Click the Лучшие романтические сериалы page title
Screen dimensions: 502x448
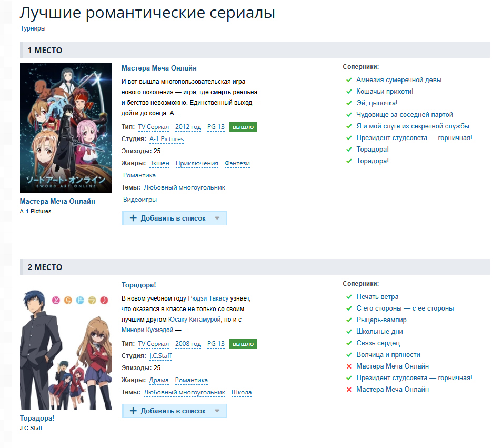147,13
